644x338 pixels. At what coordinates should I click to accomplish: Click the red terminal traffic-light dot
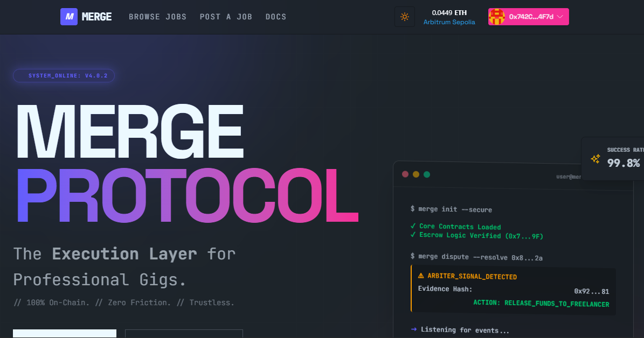pyautogui.click(x=405, y=174)
